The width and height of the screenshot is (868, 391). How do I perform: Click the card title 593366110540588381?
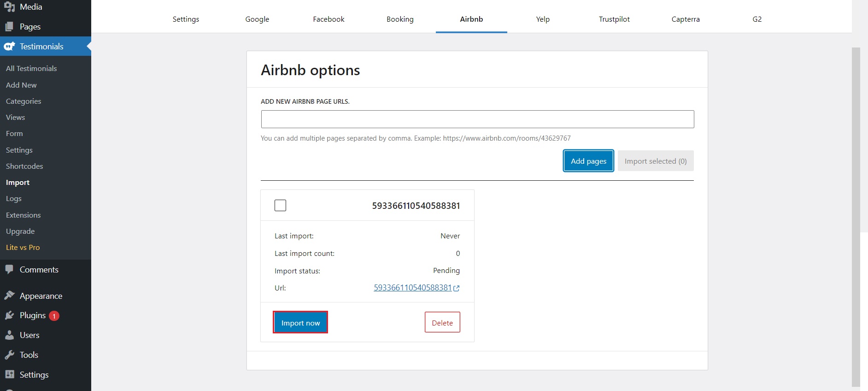(x=416, y=206)
